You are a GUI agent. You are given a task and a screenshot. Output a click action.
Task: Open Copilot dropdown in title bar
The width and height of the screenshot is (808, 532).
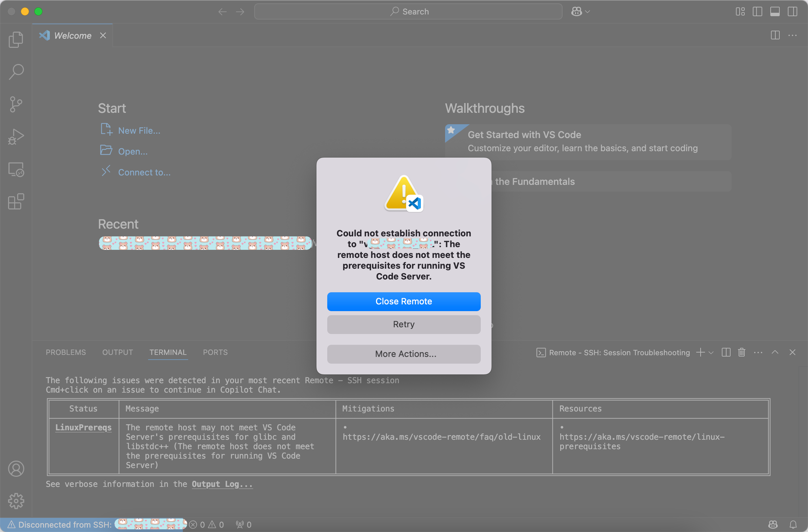pos(587,11)
